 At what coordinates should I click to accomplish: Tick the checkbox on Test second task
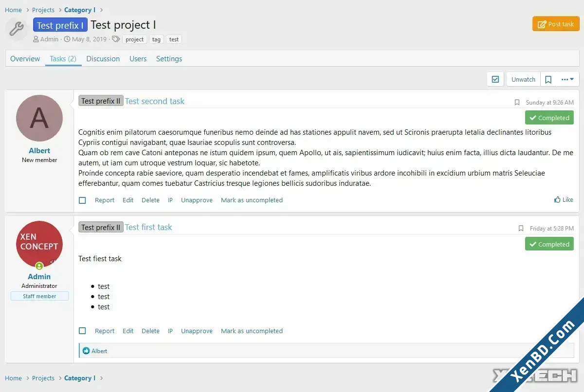click(82, 200)
